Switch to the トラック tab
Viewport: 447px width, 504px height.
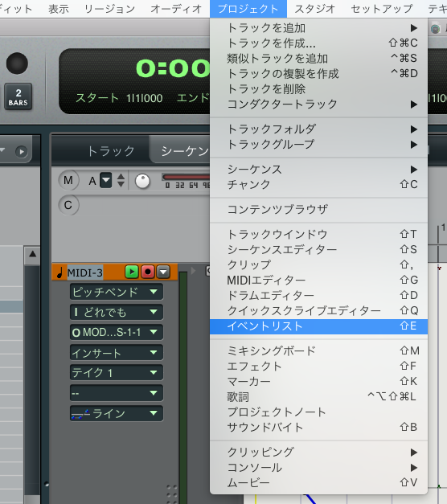click(x=111, y=150)
